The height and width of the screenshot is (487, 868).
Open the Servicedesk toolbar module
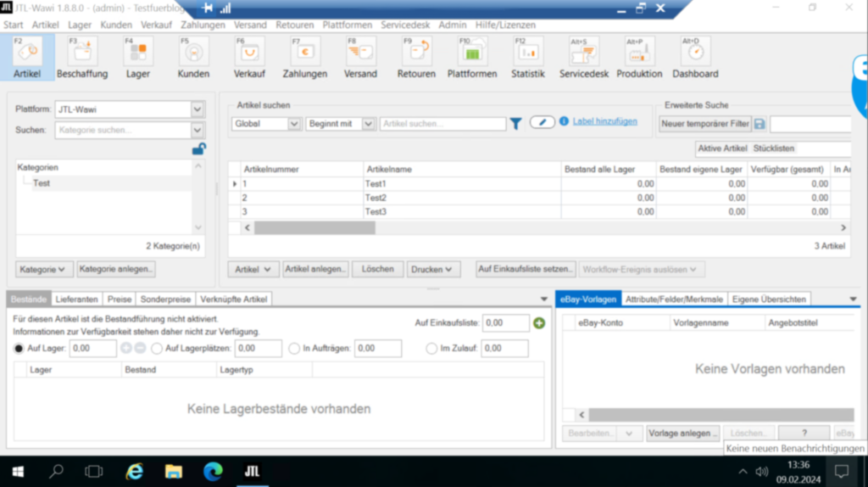point(583,58)
